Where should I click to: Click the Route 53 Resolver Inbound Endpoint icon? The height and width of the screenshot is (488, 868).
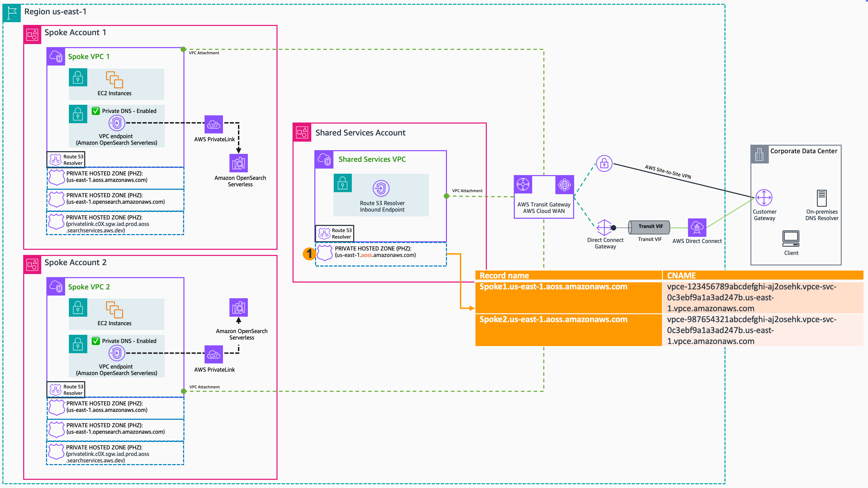381,188
